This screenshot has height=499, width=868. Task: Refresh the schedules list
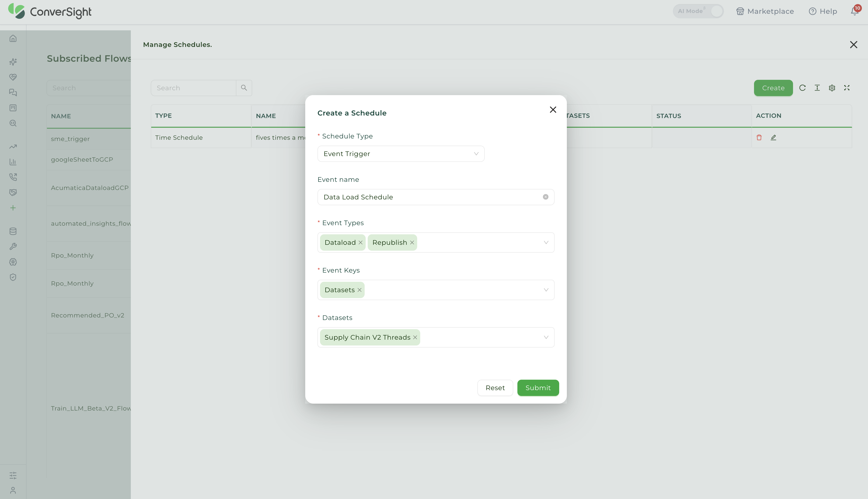pyautogui.click(x=802, y=88)
